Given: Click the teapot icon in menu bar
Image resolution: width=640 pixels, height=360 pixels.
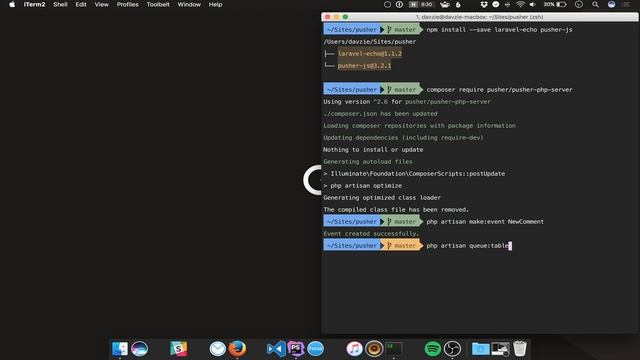Looking at the screenshot, I should pos(444,4).
